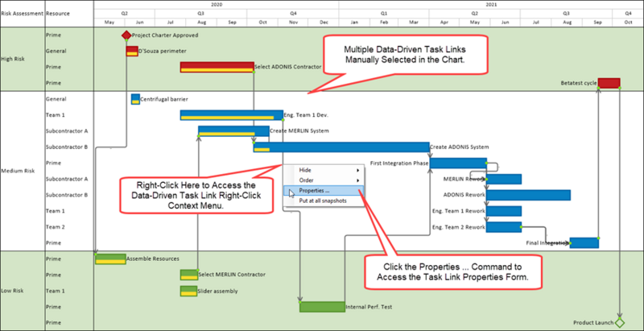Expand the Order submenu arrow
The image size is (644, 331).
tap(358, 180)
